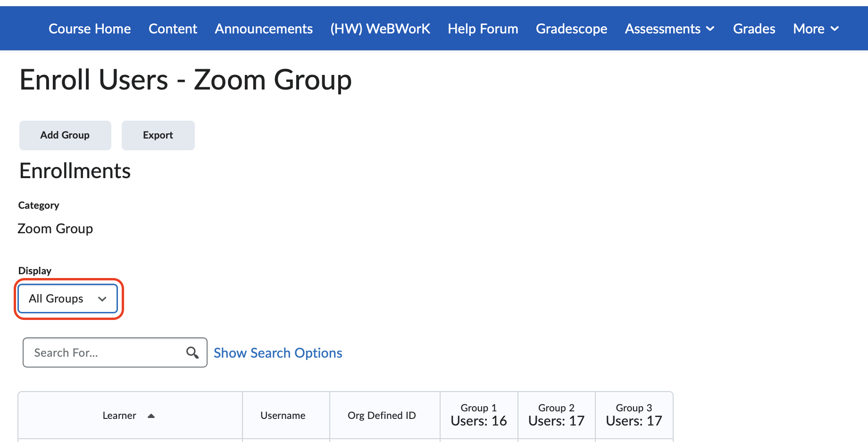Viewport: 868px width, 442px height.
Task: Click the Org Defined ID column header
Action: point(381,415)
